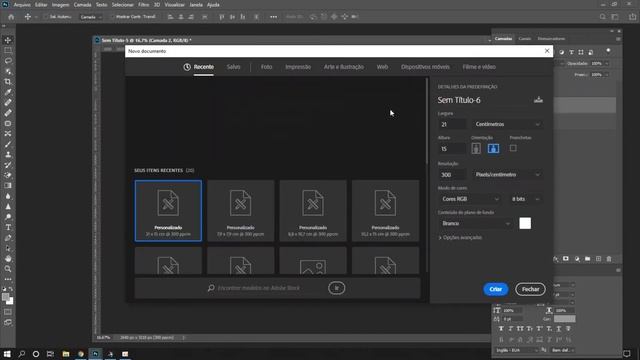Switch to the Arte e ilustração tab
Screen dimensions: 640x360
click(x=344, y=67)
